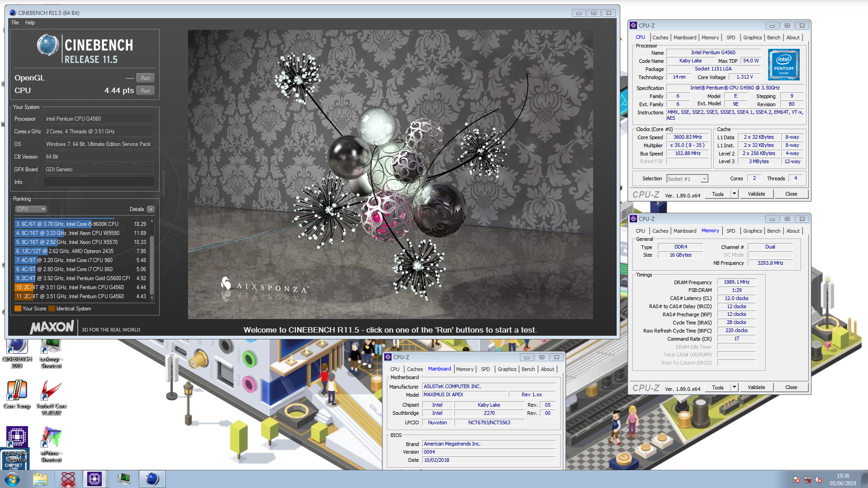Image resolution: width=868 pixels, height=488 pixels.
Task: Open the CINEBENCH 2003 desktop shortcut
Action: [17, 353]
